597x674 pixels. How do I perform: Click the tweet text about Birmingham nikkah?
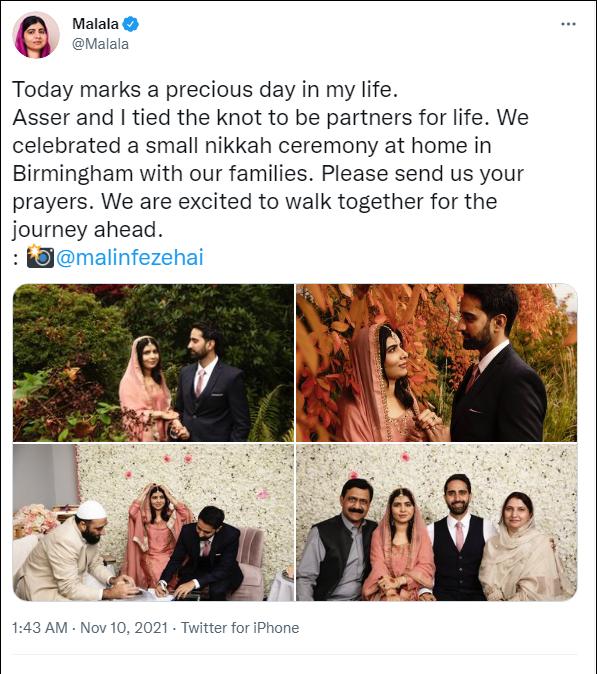click(271, 159)
